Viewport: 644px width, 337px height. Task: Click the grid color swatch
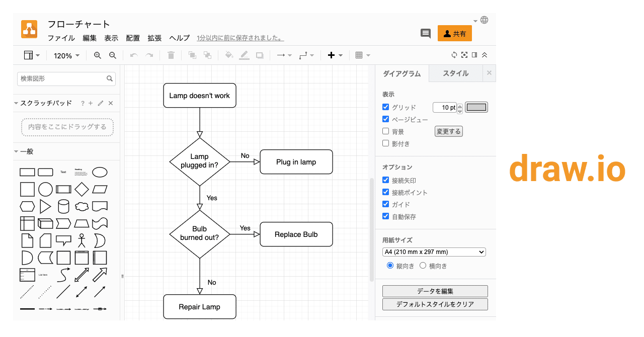tap(476, 107)
